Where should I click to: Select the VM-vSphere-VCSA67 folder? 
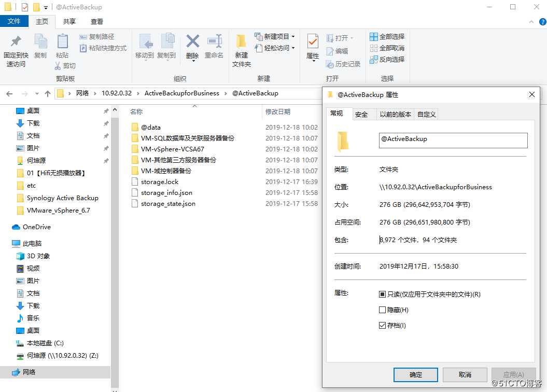click(x=168, y=149)
